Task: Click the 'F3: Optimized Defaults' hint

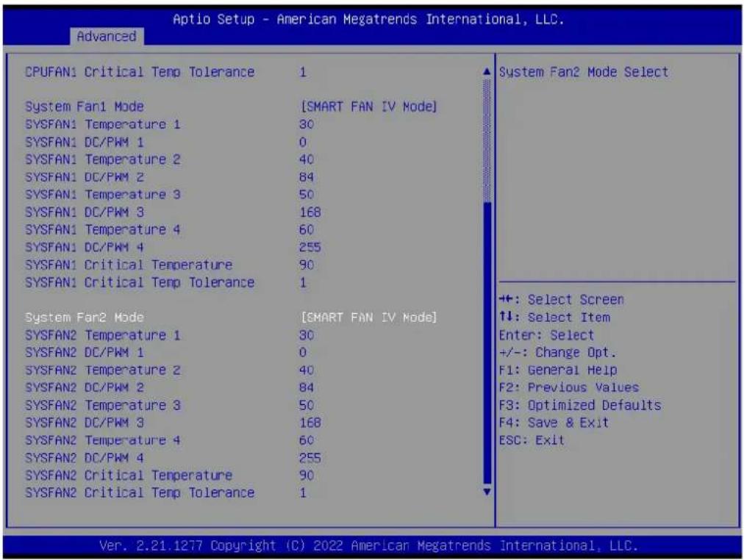Action: click(x=580, y=405)
